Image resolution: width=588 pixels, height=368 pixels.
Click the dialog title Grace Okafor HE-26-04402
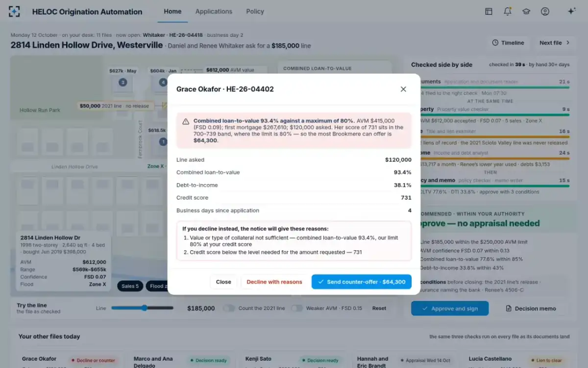[x=225, y=89]
